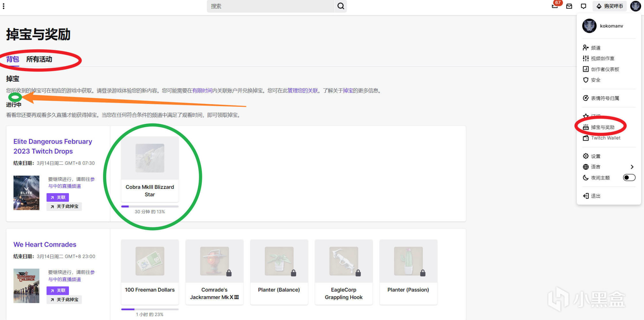Select the Planter (Balance) drop image
This screenshot has height=320, width=644.
pos(279,261)
